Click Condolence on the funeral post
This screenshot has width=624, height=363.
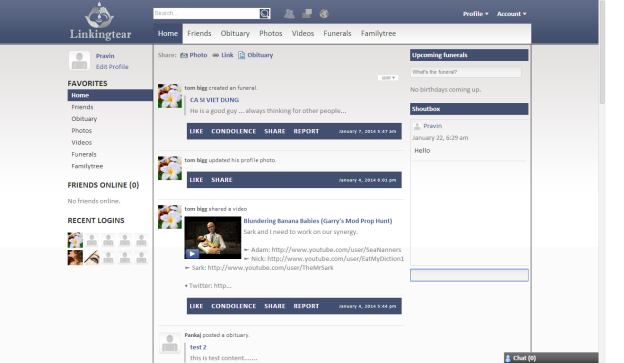234,131
